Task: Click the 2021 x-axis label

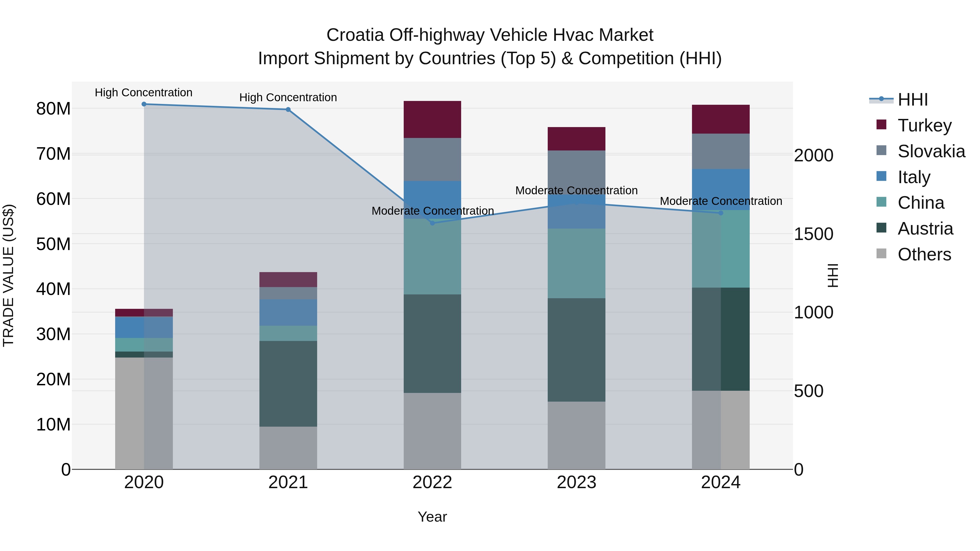Action: [x=288, y=482]
